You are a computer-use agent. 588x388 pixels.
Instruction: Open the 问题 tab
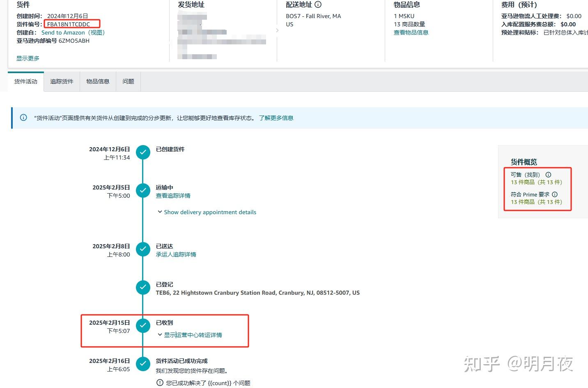pos(128,81)
